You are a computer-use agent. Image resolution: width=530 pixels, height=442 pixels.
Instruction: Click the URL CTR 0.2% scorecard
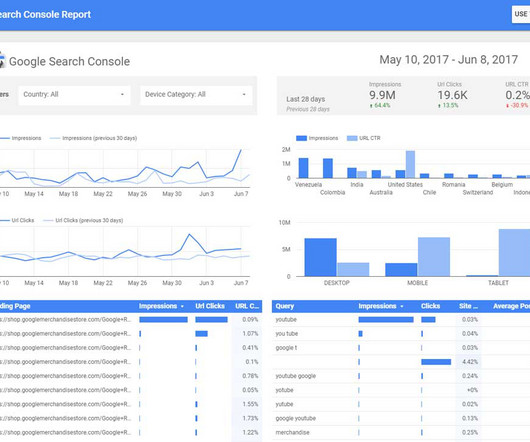point(517,95)
